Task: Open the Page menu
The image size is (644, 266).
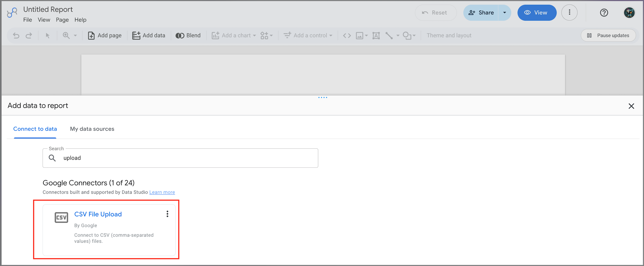Action: coord(62,20)
